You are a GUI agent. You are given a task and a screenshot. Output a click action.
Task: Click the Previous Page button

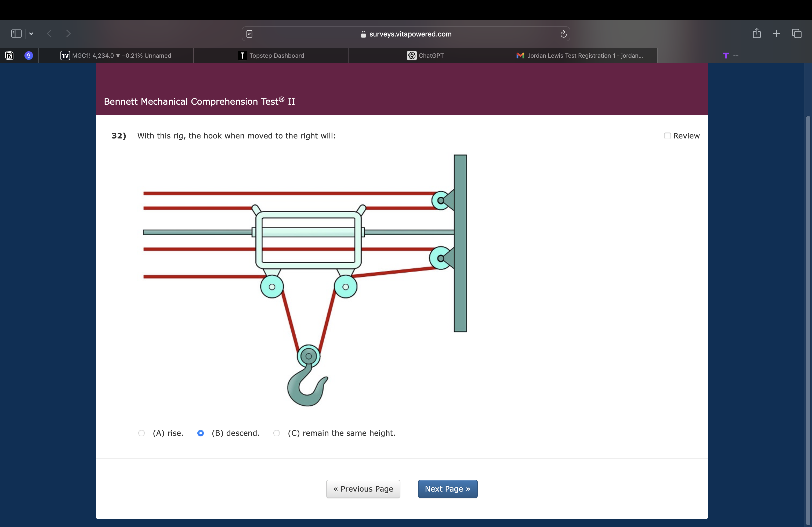tap(363, 489)
